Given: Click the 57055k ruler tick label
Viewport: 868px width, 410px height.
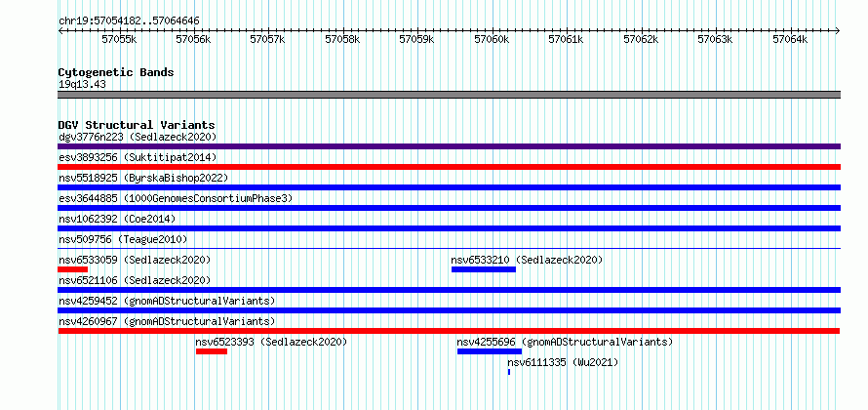Looking at the screenshot, I should click(x=120, y=39).
